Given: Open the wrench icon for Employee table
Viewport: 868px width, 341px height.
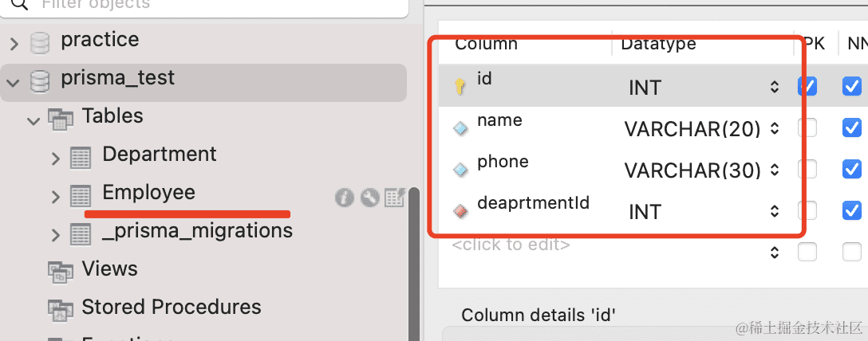Looking at the screenshot, I should click(369, 198).
